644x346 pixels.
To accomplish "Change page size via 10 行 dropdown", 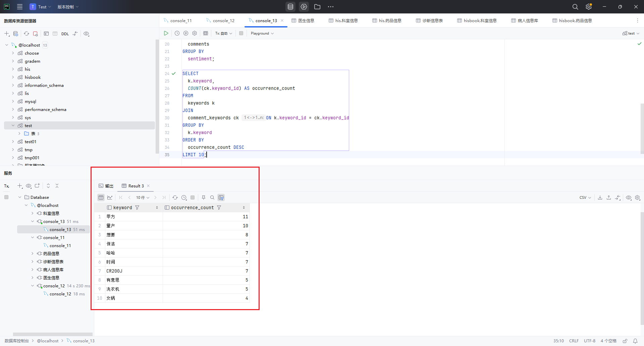I will click(143, 197).
